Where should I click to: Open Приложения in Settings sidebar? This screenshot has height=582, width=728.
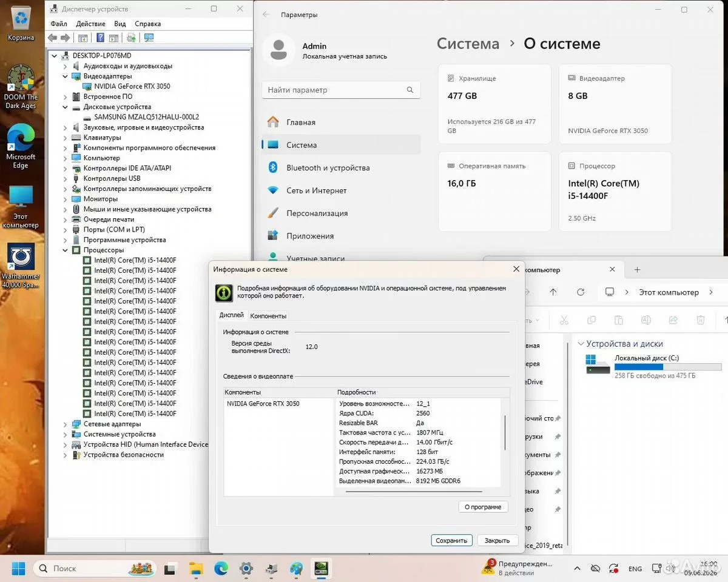341,236
